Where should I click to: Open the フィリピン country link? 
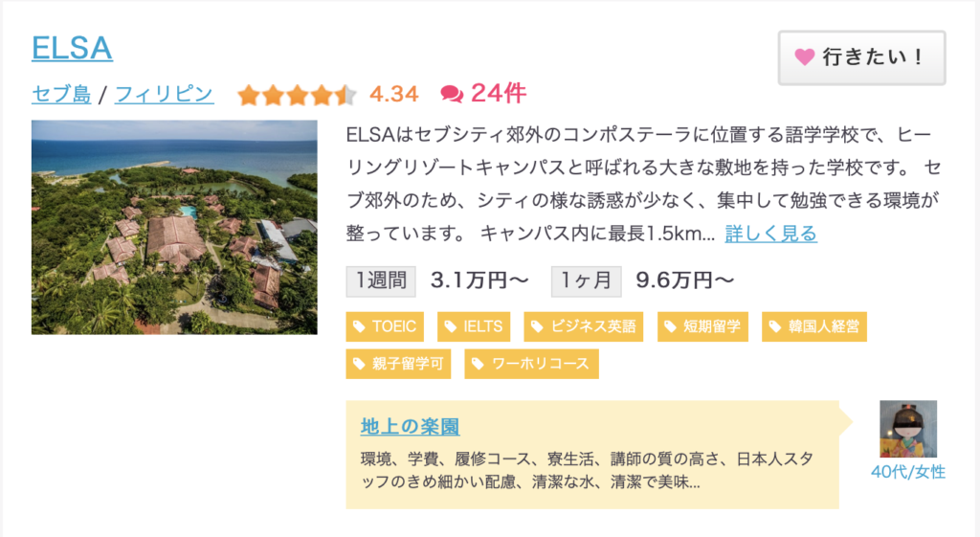coord(164,95)
